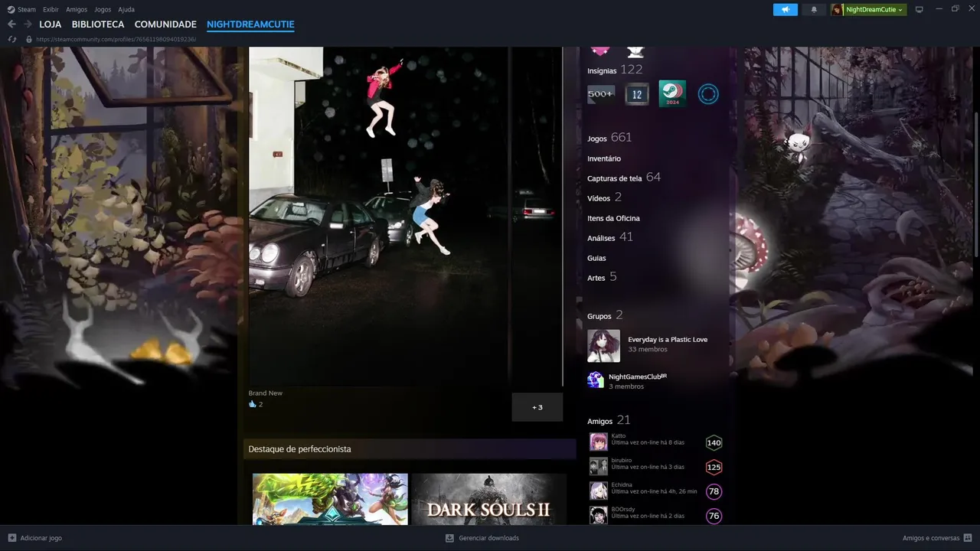
Task: Open Análises 41 link
Action: pos(610,237)
